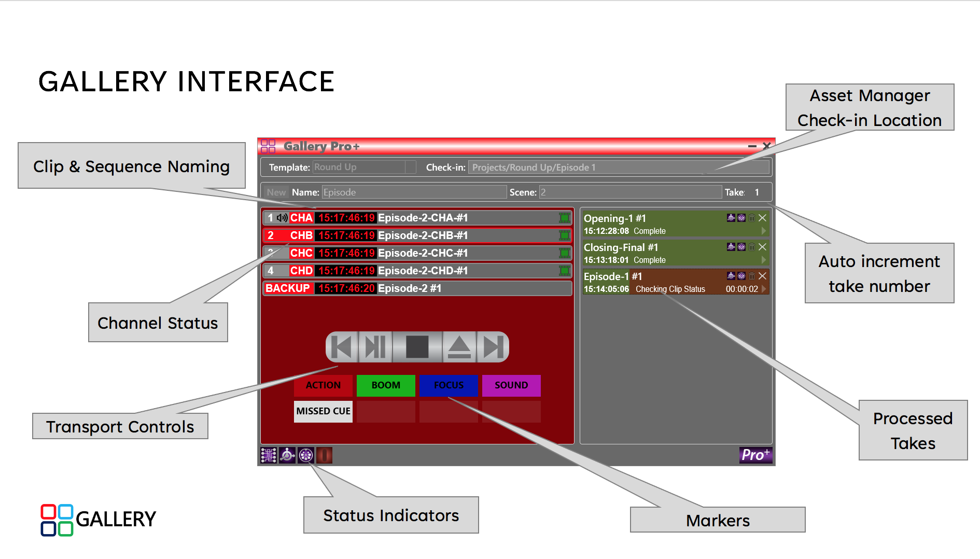Add a SOUND marker

click(x=511, y=385)
